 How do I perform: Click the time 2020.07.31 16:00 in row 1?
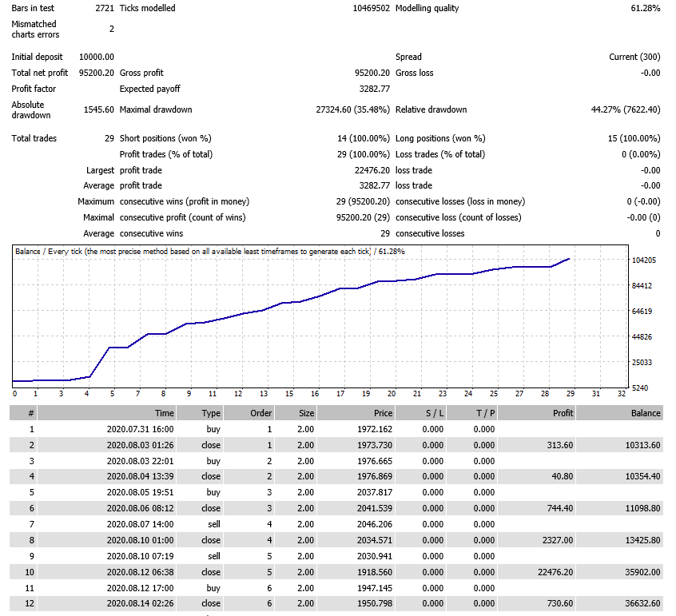(x=140, y=429)
